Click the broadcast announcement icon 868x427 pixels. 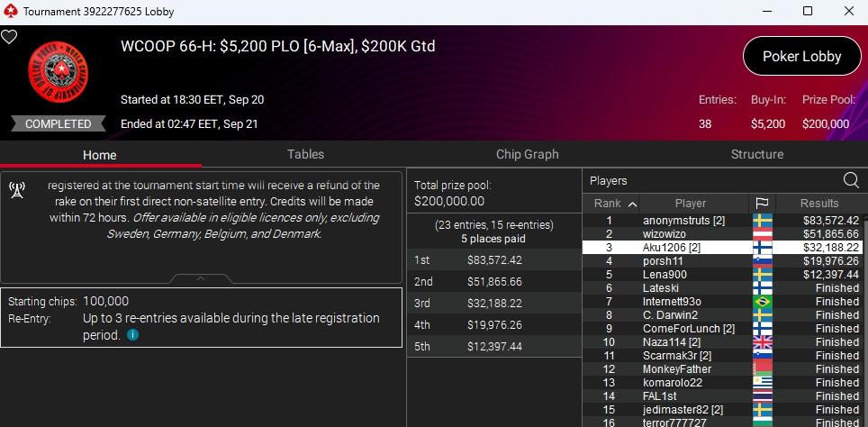17,189
